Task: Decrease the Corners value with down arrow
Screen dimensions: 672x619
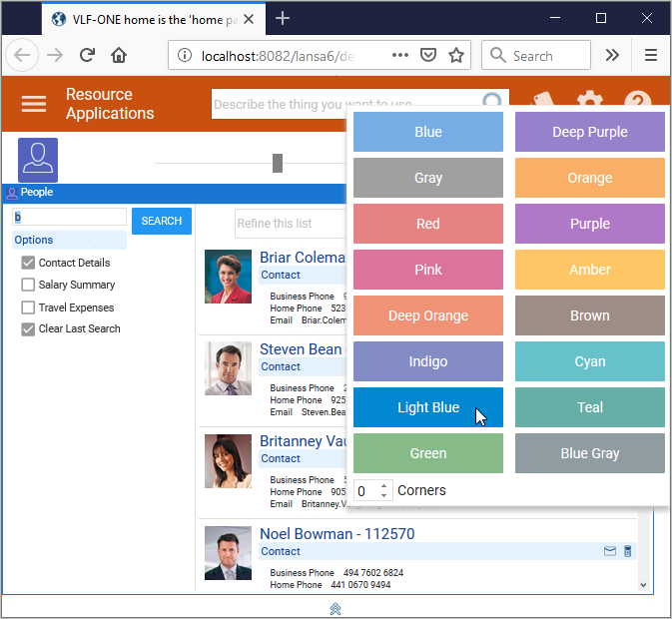Action: (x=384, y=495)
